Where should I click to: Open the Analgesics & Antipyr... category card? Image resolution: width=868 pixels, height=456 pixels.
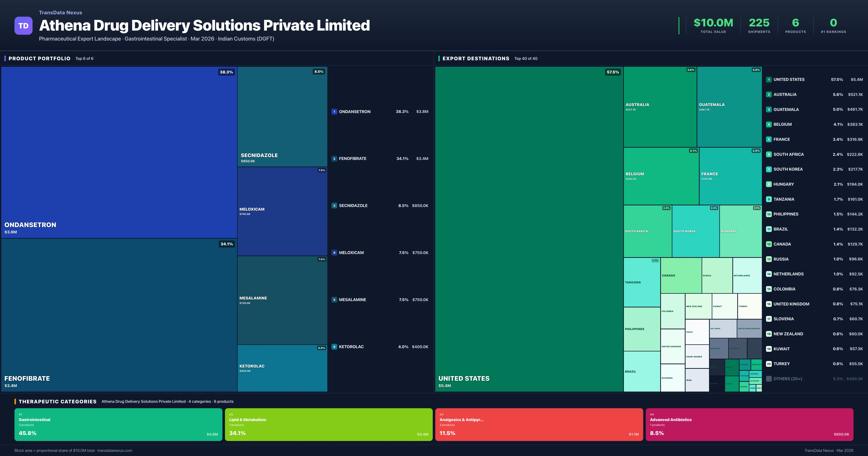pos(539,424)
